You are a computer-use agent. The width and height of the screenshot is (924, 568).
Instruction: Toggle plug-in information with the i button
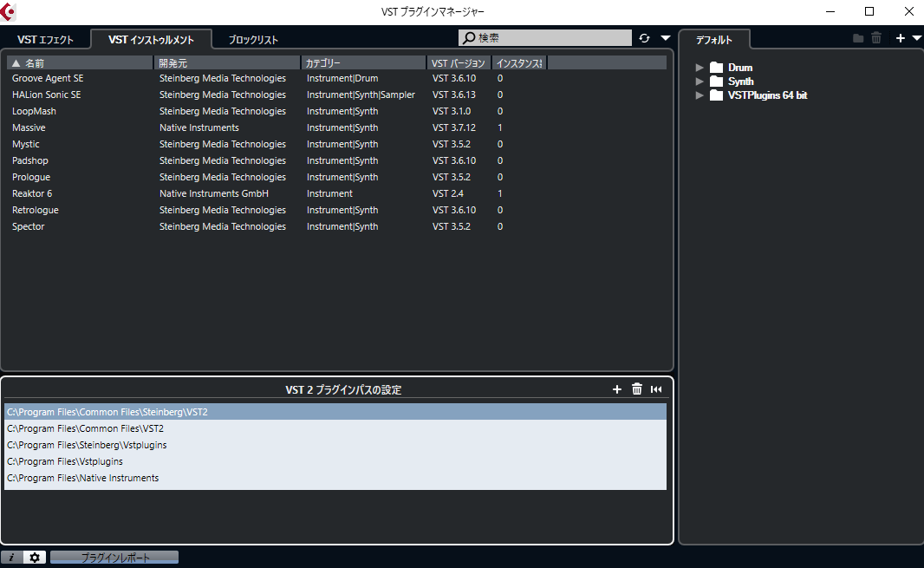coord(12,558)
